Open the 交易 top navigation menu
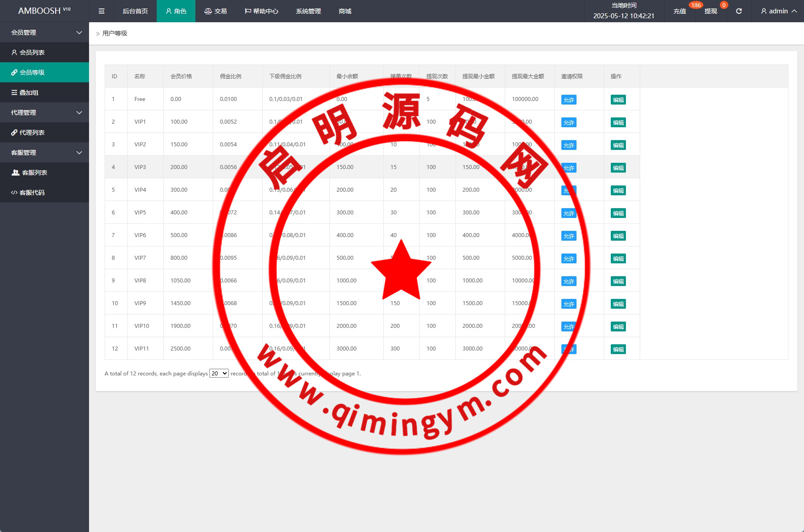804x532 pixels. point(216,11)
